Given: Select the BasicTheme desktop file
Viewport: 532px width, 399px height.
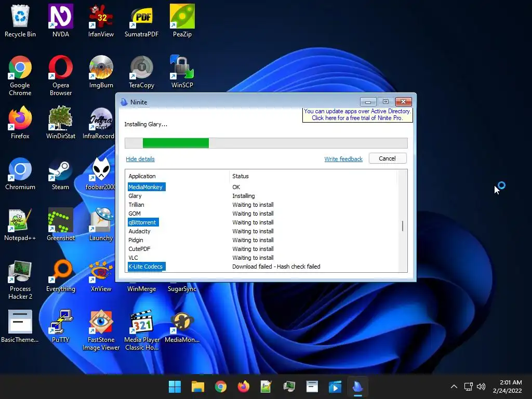Looking at the screenshot, I should 20,326.
